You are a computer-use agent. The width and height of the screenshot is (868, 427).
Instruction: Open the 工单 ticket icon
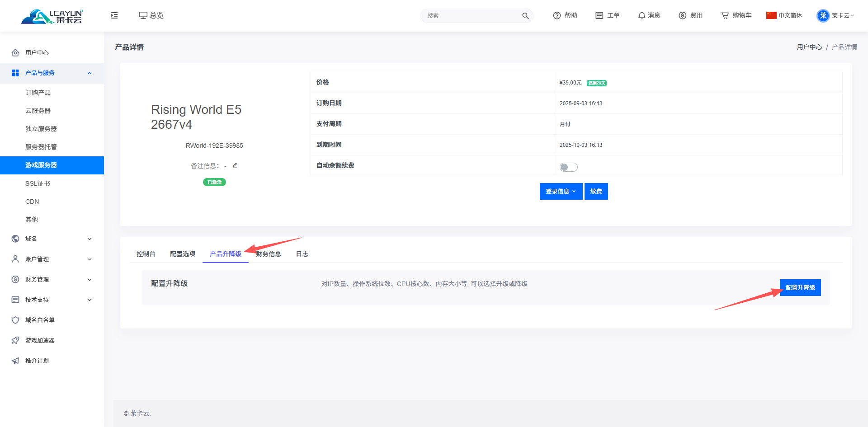click(x=599, y=15)
